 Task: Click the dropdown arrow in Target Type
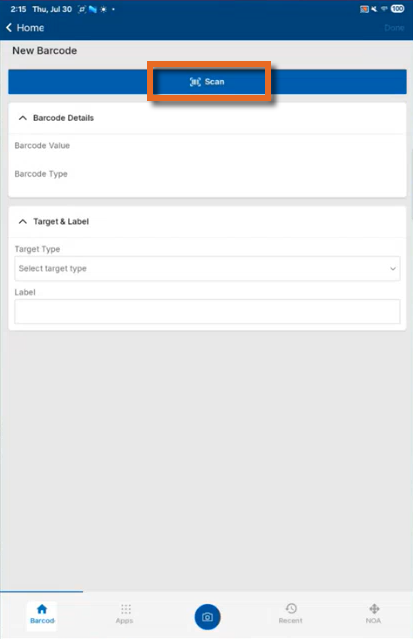[393, 269]
